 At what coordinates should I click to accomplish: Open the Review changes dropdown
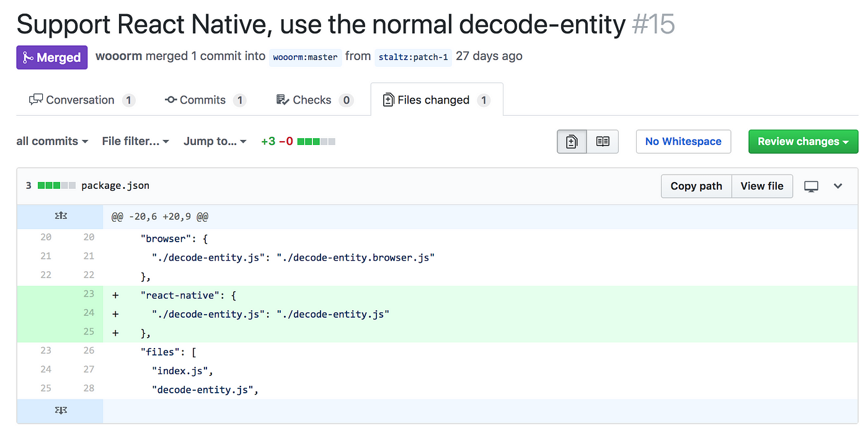click(x=804, y=141)
